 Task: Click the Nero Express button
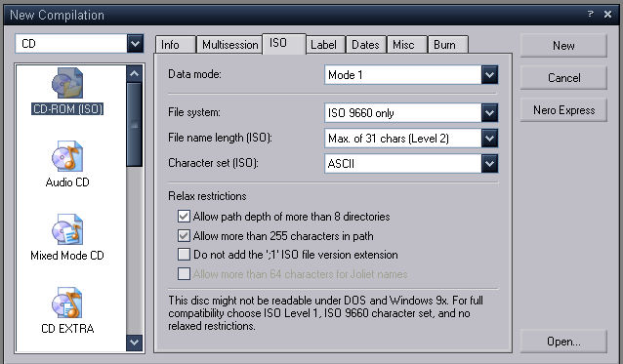pyautogui.click(x=563, y=110)
